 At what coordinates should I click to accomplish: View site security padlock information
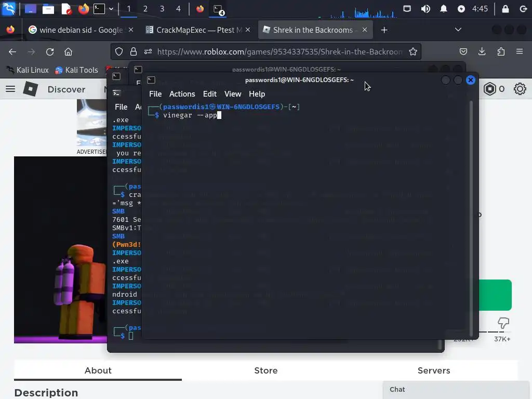134,51
